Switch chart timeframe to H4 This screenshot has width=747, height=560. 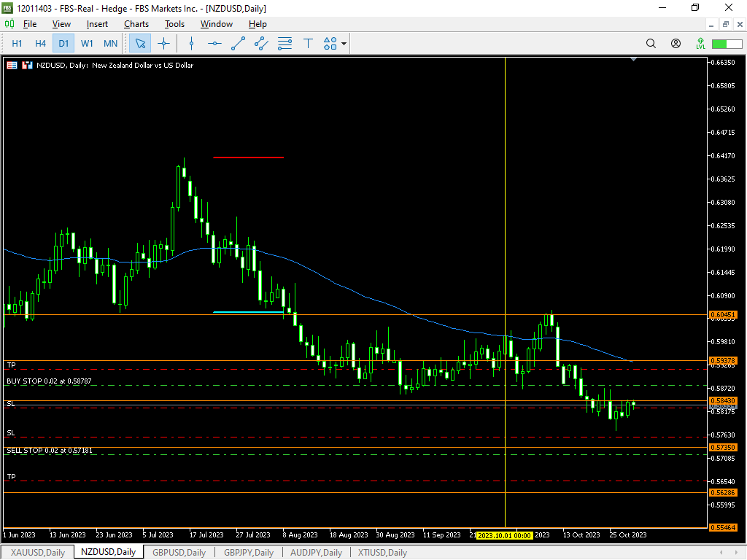[x=41, y=44]
